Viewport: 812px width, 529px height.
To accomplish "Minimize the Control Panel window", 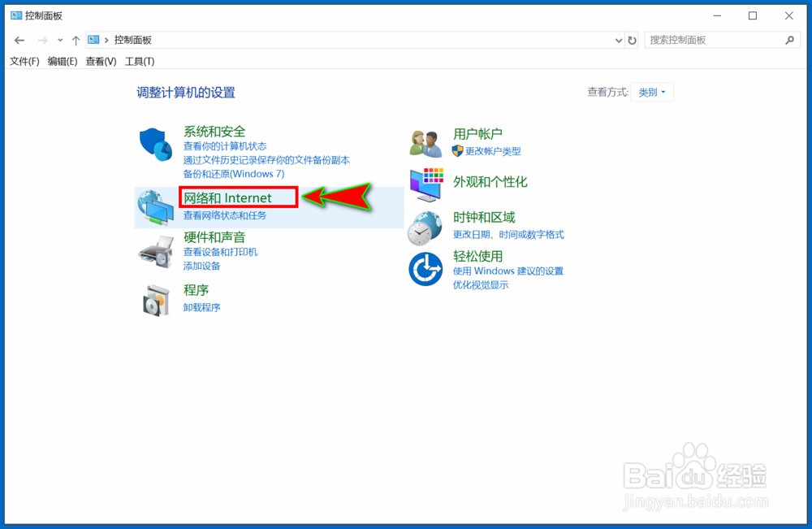I will click(x=717, y=15).
